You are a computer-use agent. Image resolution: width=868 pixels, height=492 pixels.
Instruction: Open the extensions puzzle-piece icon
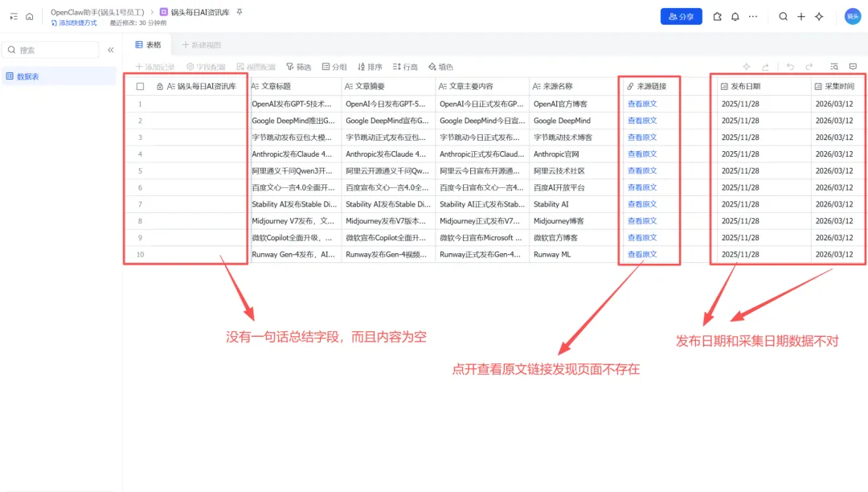click(x=718, y=17)
